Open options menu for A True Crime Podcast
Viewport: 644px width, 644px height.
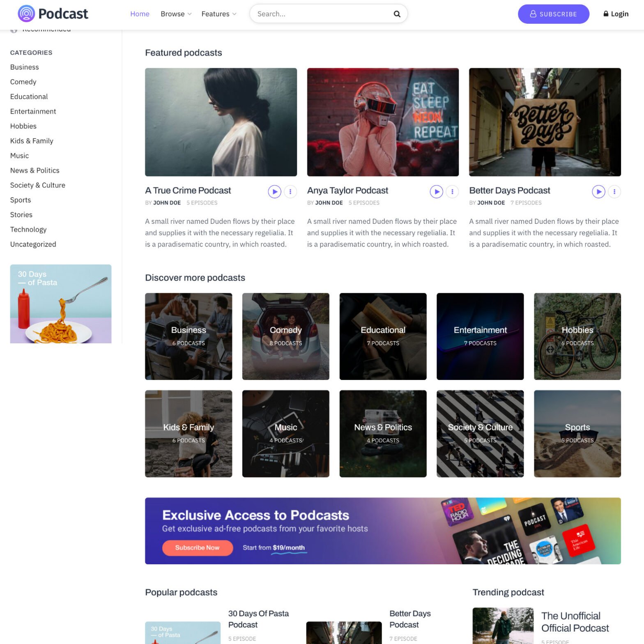290,191
